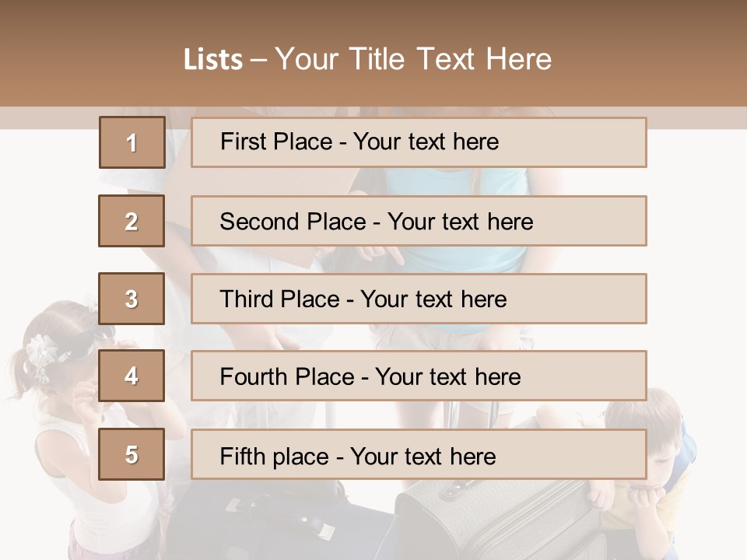Select the number 4 box
This screenshot has height=560, width=747.
coord(132,376)
